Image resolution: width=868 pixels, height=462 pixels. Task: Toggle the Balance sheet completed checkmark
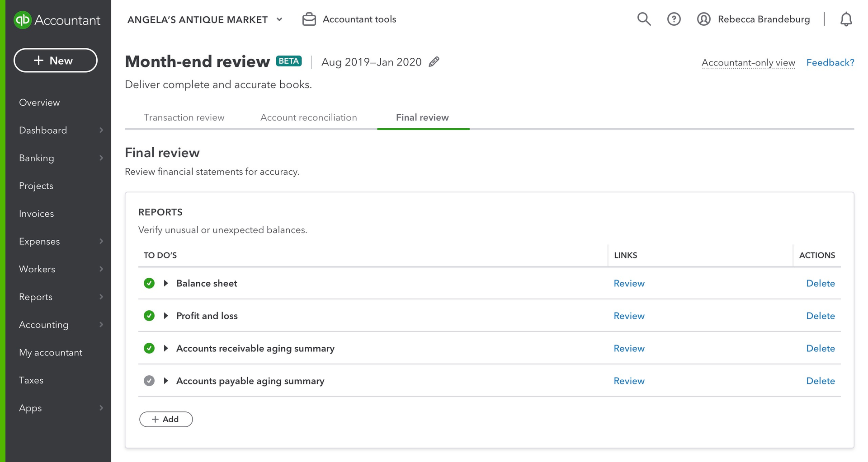[149, 283]
